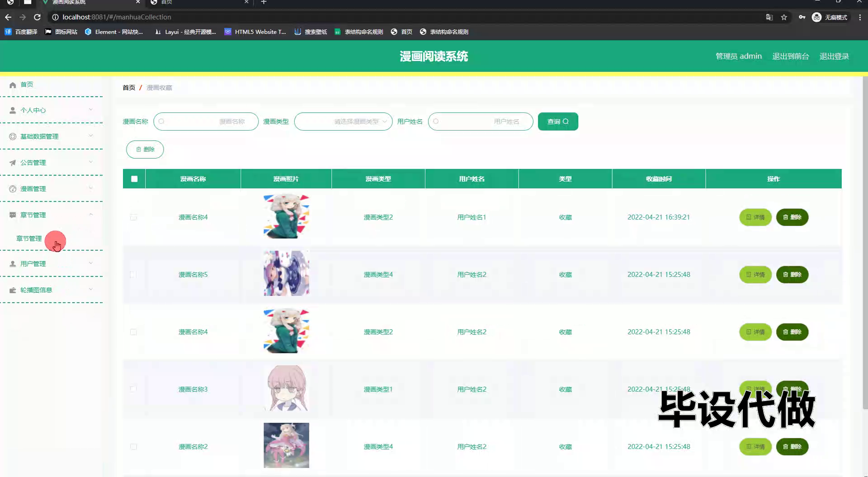Open the 章节管理 submenu item

pyautogui.click(x=29, y=238)
